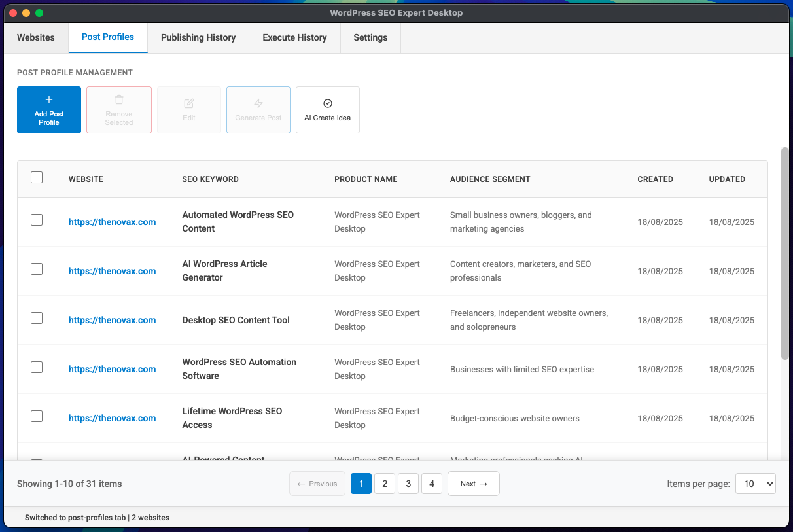Click the 'AI WordPress Article Generator' keyword cell
Image resolution: width=793 pixels, height=532 pixels.
coord(224,271)
